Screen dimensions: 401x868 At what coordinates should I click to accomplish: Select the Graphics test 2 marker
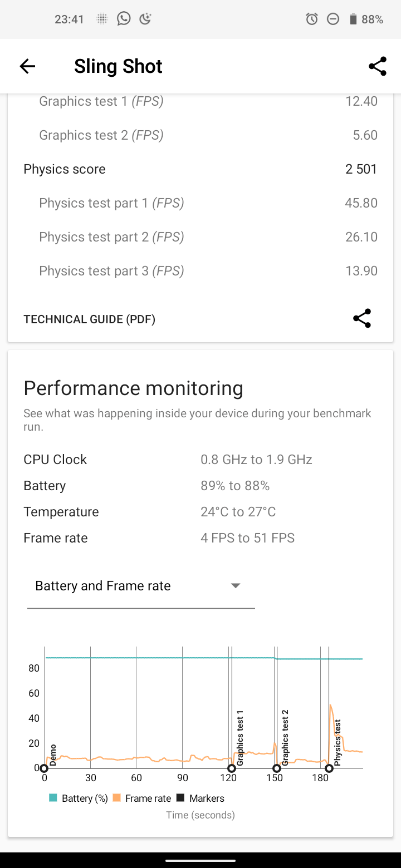point(276,768)
